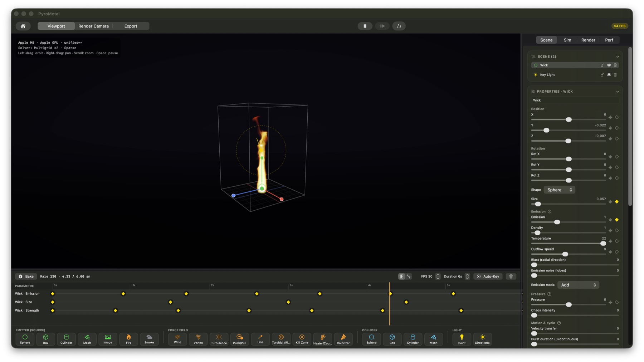
Task: Adjust the Duration 6s stepper
Action: 467,277
